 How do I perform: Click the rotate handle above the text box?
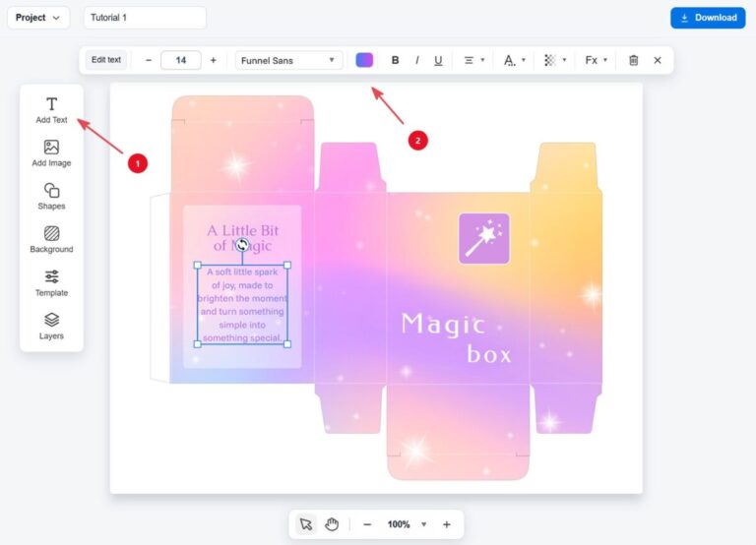tap(242, 245)
